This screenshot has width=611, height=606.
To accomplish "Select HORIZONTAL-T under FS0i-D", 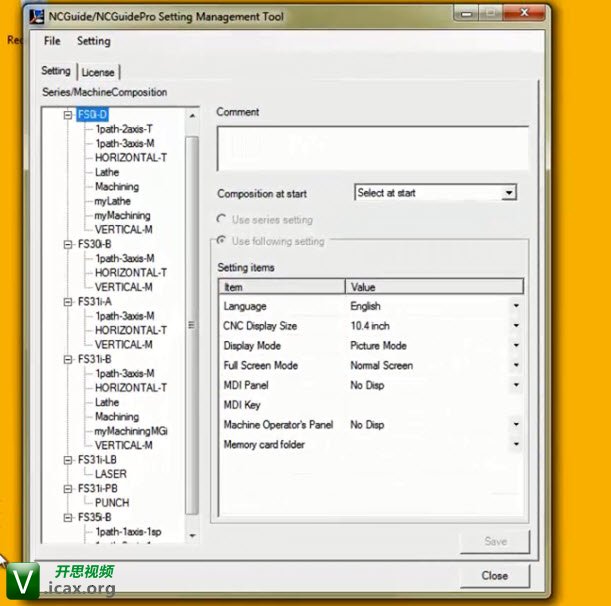I will pyautogui.click(x=131, y=158).
